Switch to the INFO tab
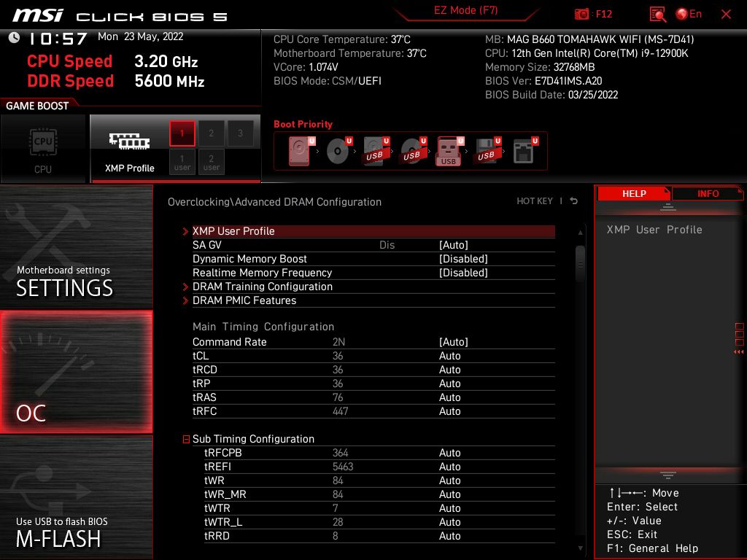This screenshot has width=747, height=560. tap(708, 194)
